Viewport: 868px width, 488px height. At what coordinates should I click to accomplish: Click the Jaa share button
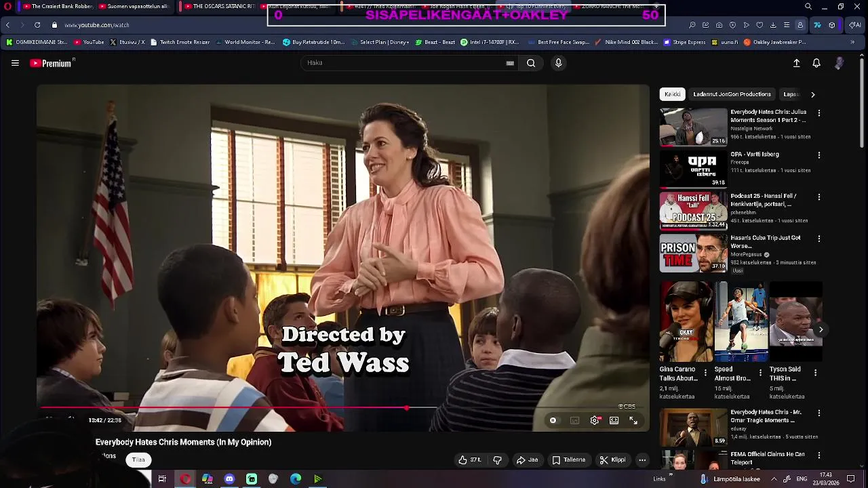[527, 460]
